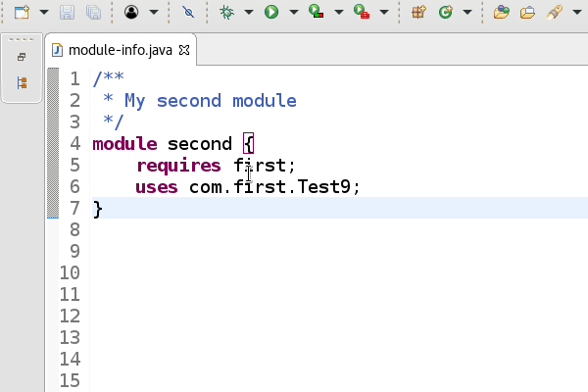
Task: Click the Open Type folder icon
Action: tap(502, 12)
